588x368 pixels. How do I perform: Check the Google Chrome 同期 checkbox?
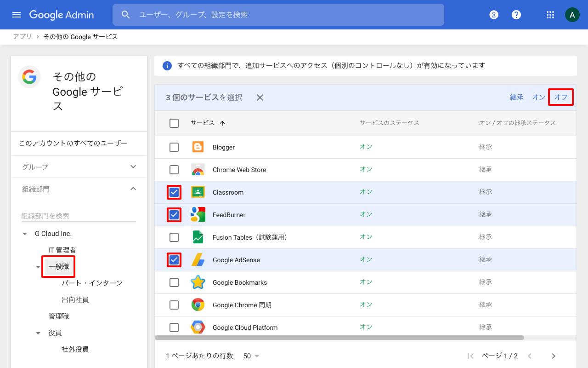click(174, 305)
